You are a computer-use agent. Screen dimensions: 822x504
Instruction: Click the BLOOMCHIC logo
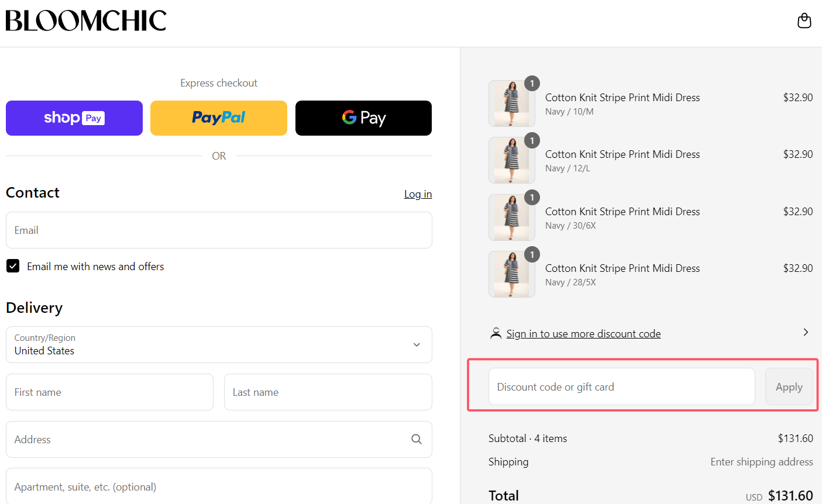click(86, 20)
